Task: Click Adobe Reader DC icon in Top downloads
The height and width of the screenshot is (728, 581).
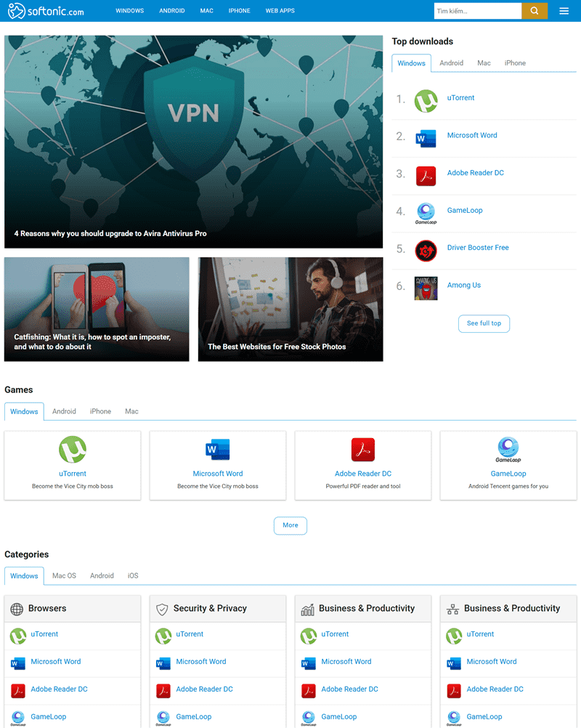Action: tap(426, 176)
